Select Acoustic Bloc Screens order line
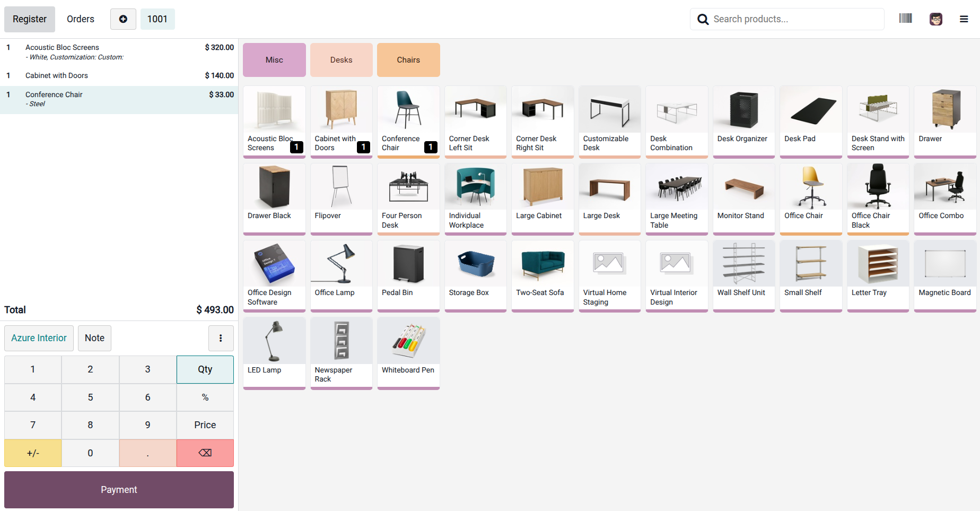Screen dimensions: 980x511 point(119,52)
